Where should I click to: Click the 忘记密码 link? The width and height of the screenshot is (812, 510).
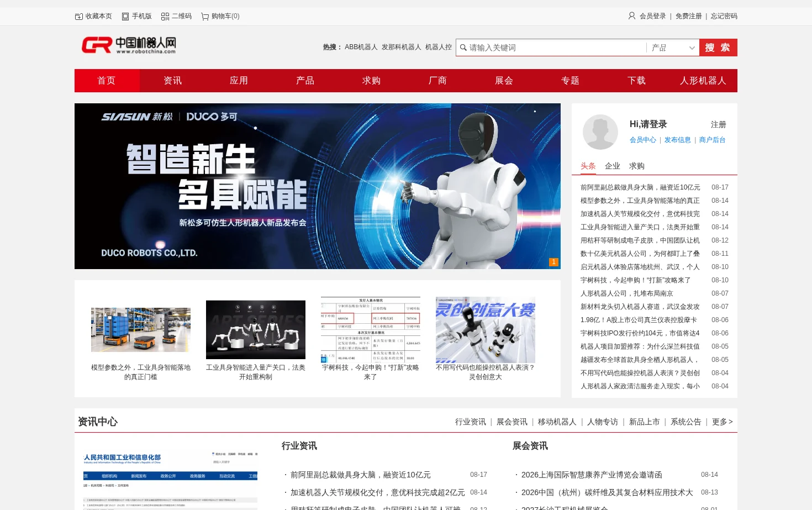724,17
